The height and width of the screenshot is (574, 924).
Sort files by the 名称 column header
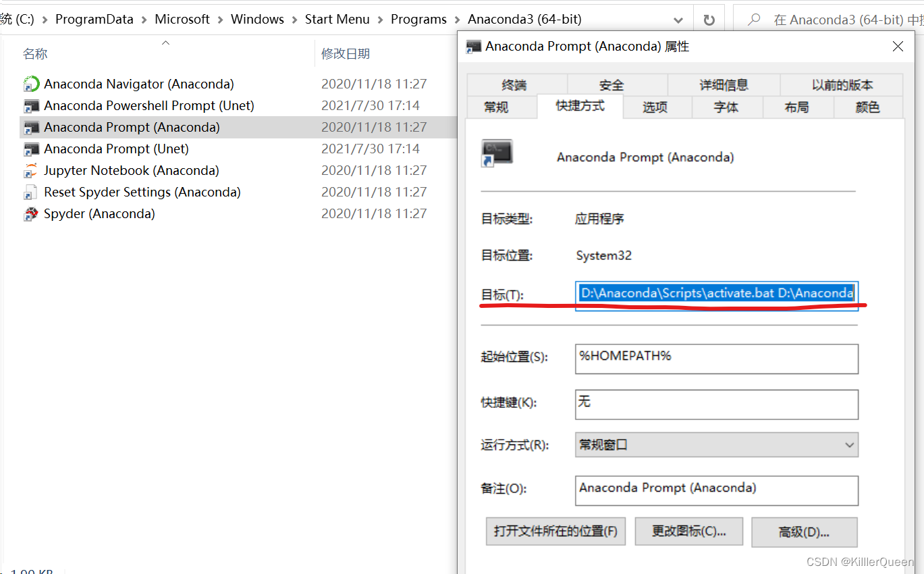coord(35,54)
